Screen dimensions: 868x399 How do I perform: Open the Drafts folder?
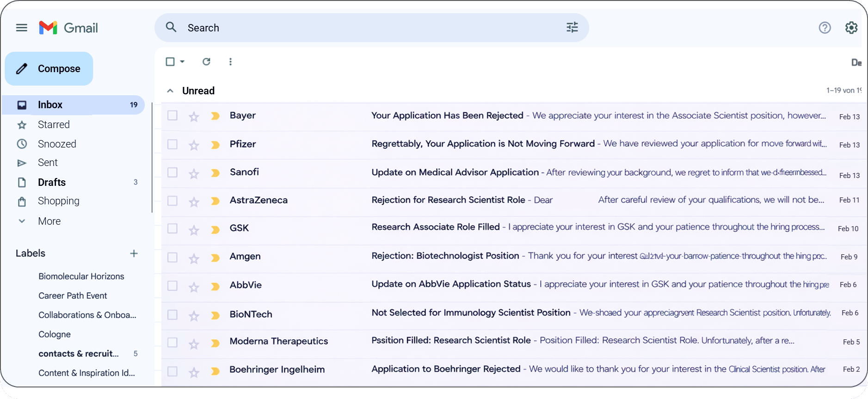tap(52, 182)
